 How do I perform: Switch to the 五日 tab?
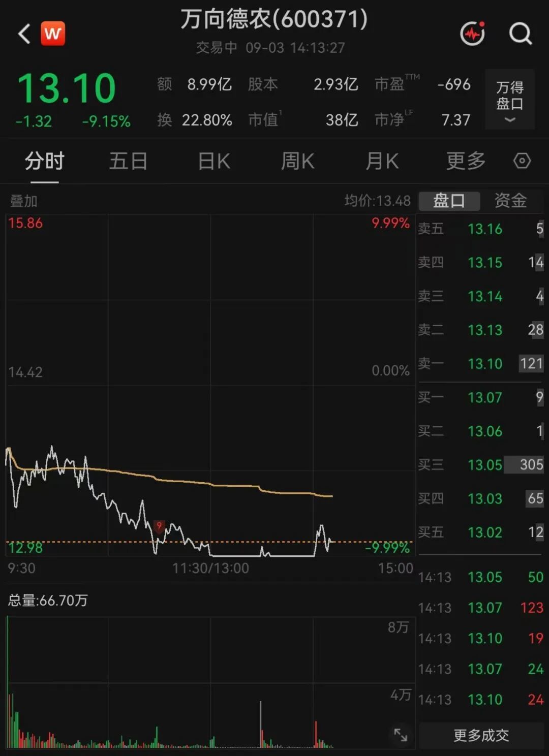(x=128, y=161)
